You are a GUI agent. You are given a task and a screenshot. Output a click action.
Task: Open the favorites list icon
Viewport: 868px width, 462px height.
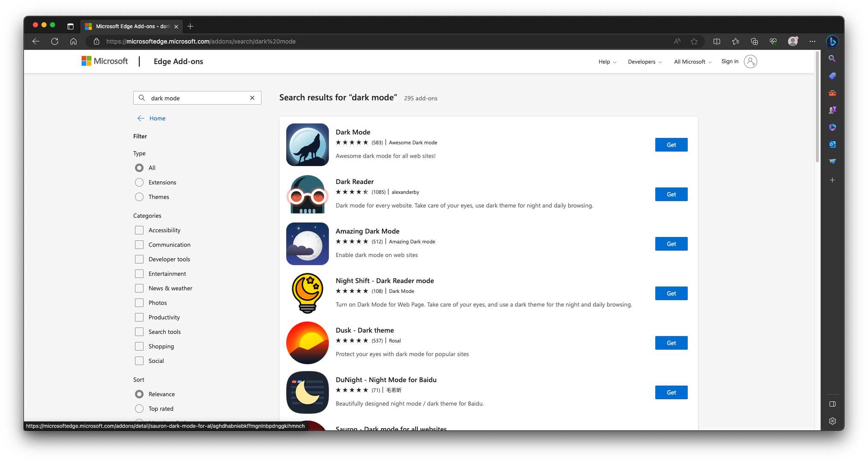click(736, 41)
